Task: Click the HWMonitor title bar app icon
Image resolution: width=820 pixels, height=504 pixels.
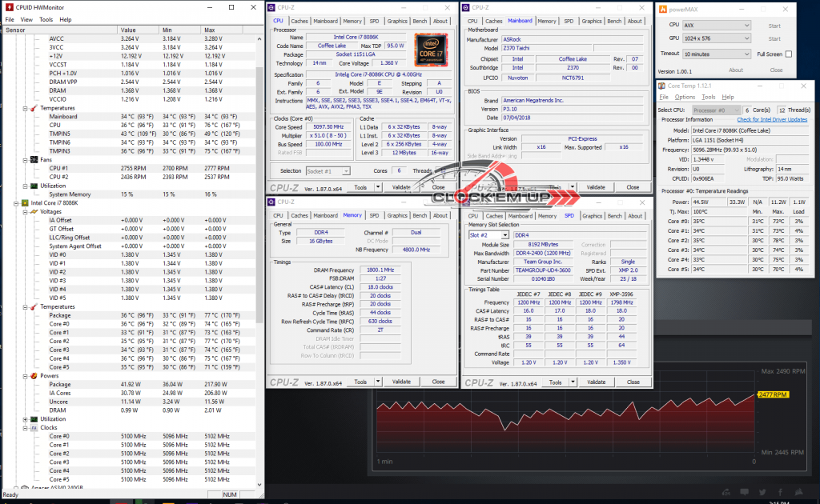Action: coord(9,7)
